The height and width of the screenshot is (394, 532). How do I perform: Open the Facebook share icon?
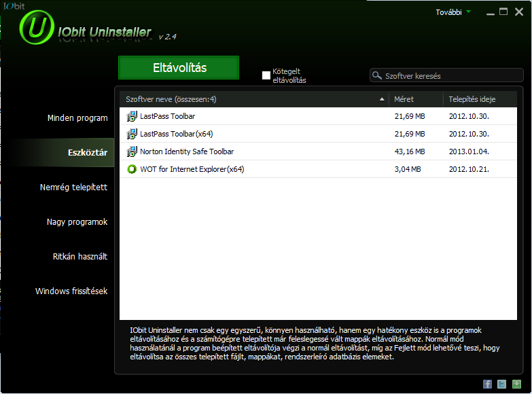pyautogui.click(x=487, y=384)
